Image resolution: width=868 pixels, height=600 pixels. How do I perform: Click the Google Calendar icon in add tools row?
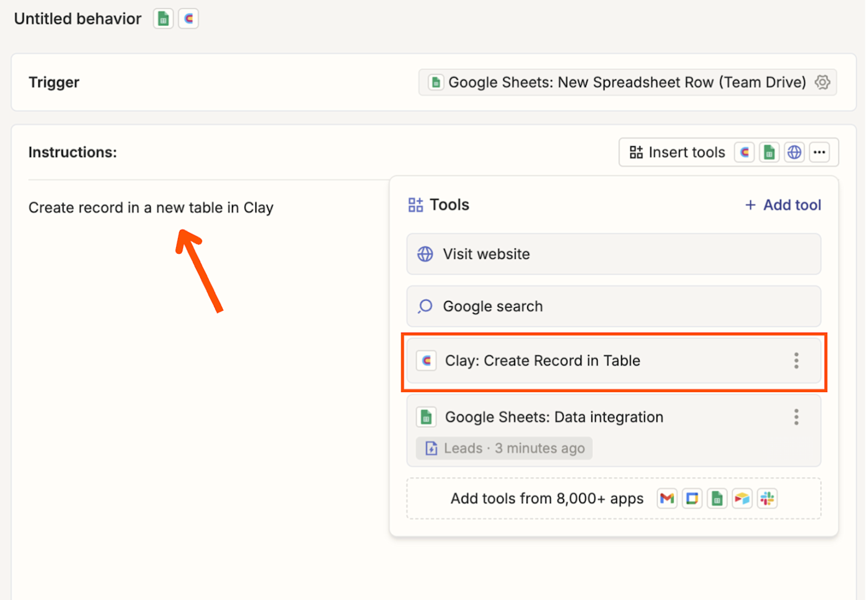click(692, 498)
